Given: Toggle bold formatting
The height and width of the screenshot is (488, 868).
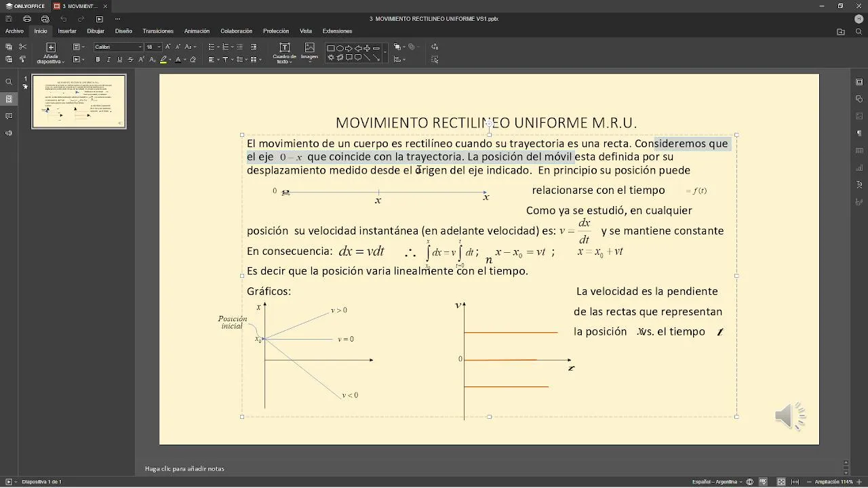Looking at the screenshot, I should [98, 60].
